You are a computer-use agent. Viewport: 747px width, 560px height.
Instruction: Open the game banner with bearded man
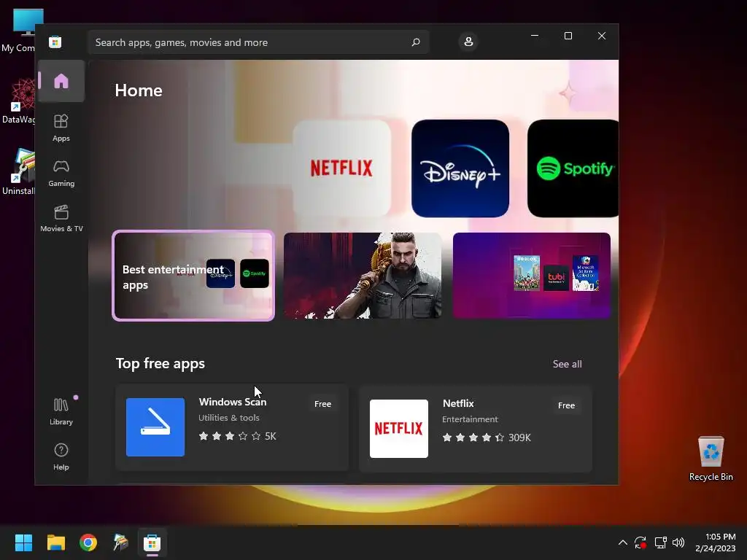[363, 276]
